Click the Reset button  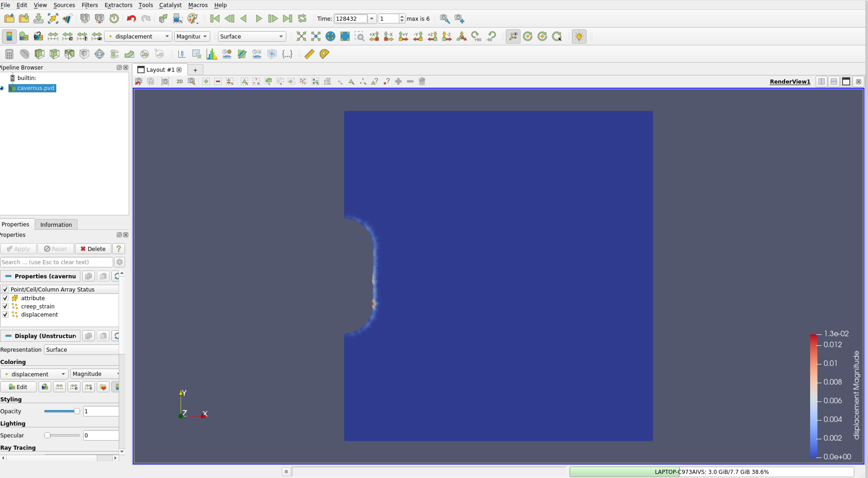point(56,249)
